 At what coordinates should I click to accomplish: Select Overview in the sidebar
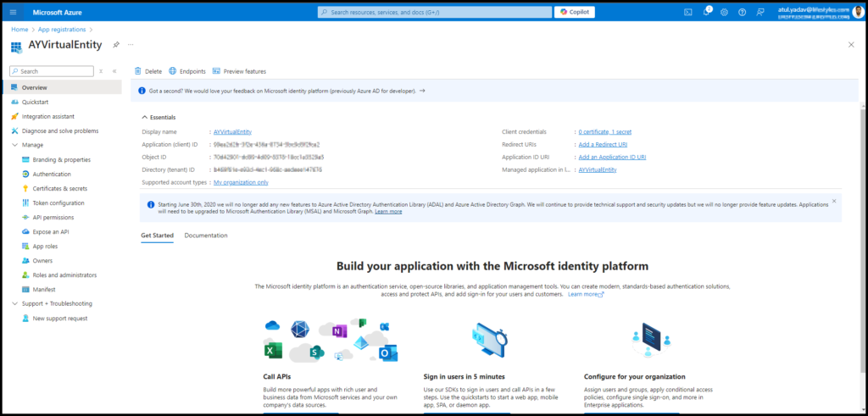click(61, 87)
